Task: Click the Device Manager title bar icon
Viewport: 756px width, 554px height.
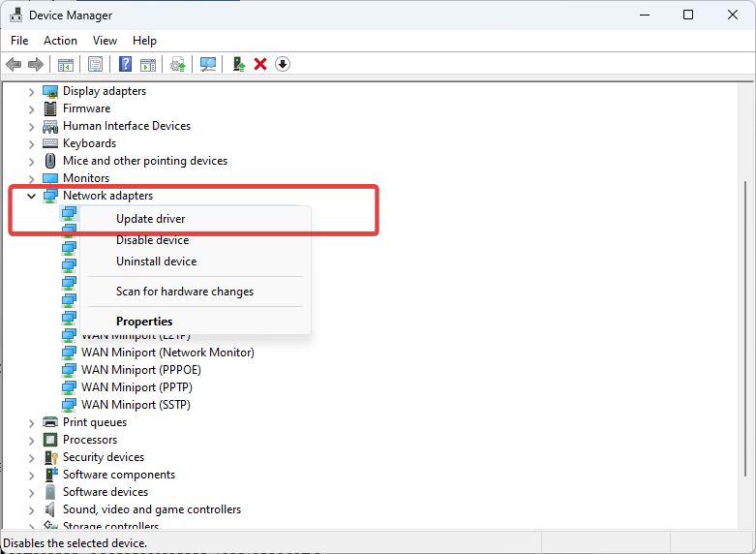Action: 15,15
